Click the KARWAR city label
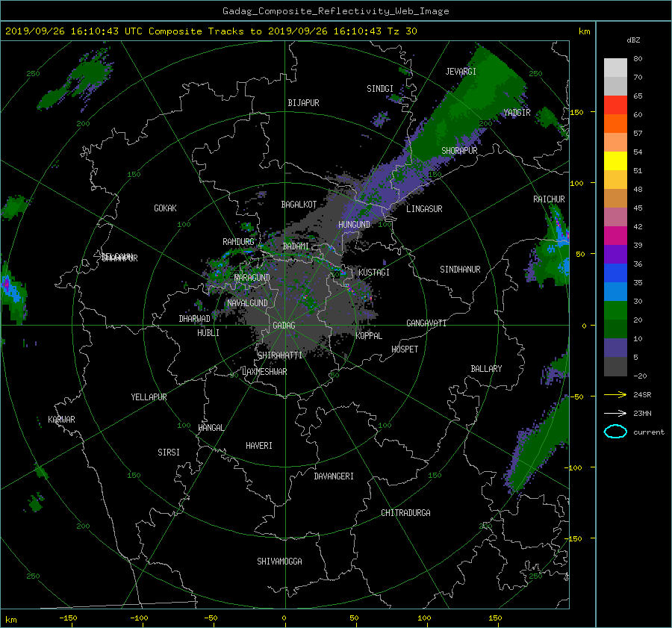This screenshot has width=672, height=628. [x=61, y=420]
